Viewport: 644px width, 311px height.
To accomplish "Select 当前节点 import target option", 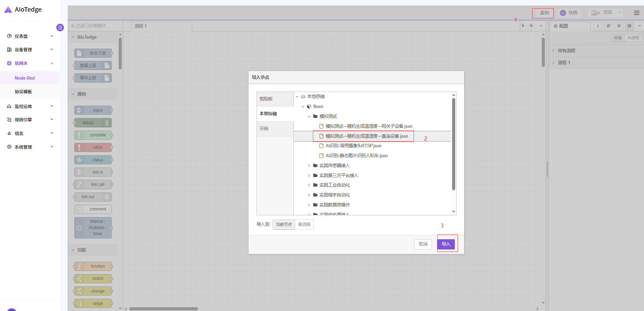I will click(x=284, y=225).
